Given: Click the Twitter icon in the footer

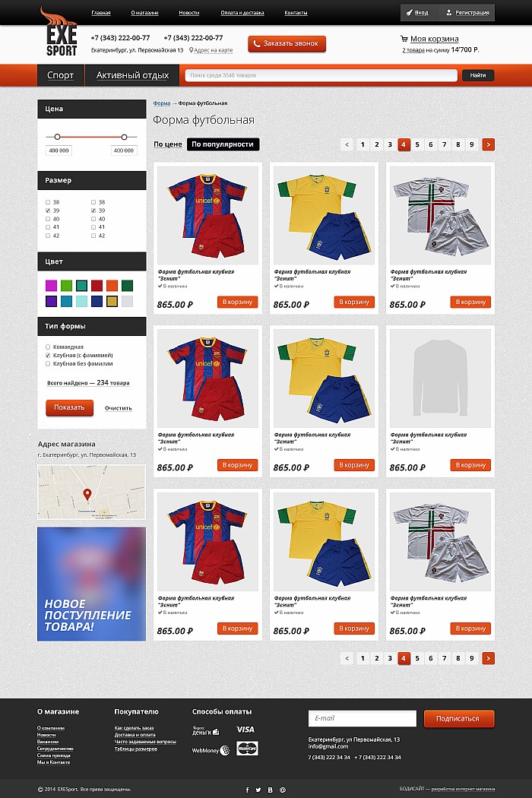Looking at the screenshot, I should pyautogui.click(x=258, y=790).
